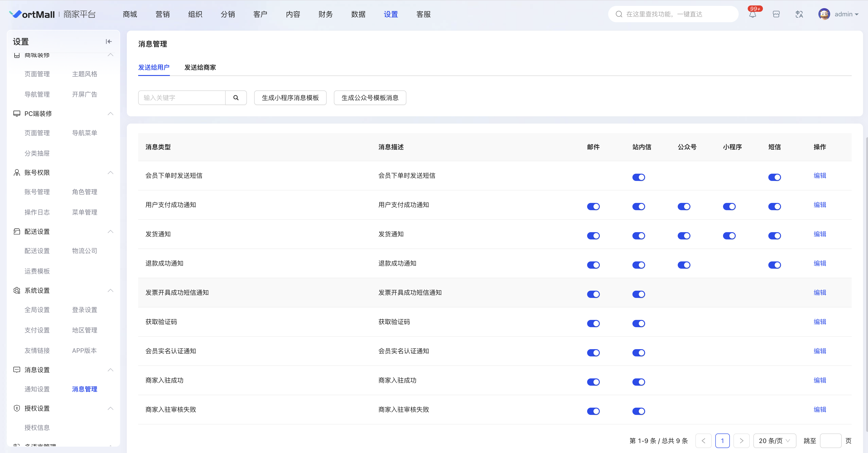Switch to 发送给商家 tab

200,68
